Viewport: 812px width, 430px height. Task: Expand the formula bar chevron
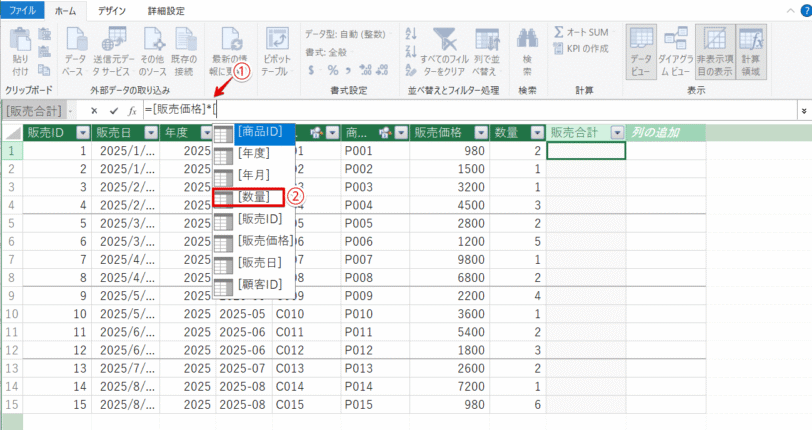pyautogui.click(x=804, y=110)
